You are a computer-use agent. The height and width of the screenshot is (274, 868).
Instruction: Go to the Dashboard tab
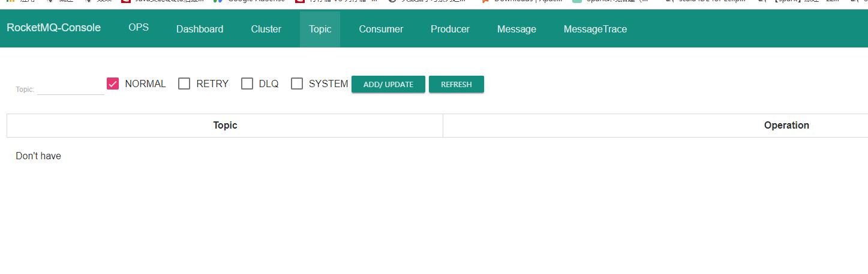(x=200, y=29)
